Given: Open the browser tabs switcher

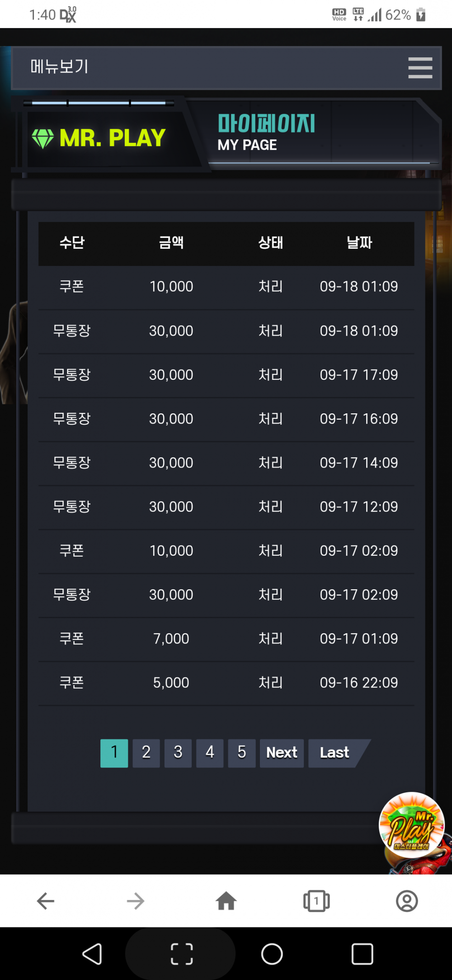Looking at the screenshot, I should 316,901.
